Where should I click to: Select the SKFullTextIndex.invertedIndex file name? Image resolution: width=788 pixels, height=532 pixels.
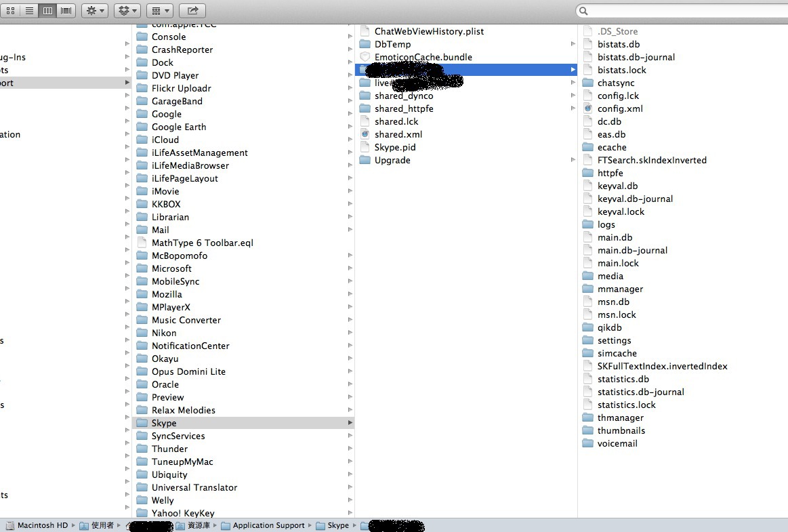coord(663,366)
